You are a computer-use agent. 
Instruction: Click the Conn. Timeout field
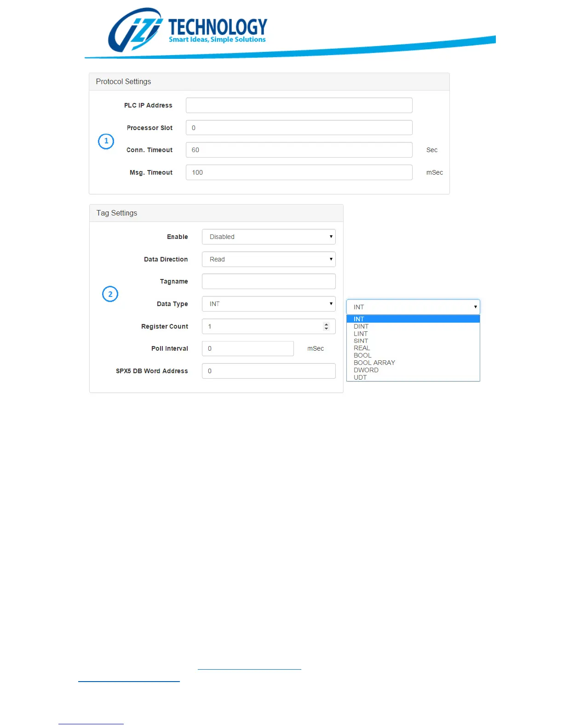299,150
